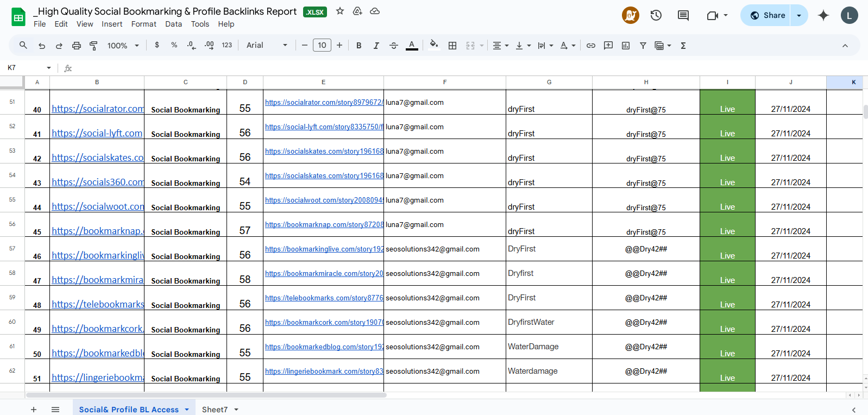Open the borders tool
This screenshot has height=415, width=868.
(x=452, y=46)
